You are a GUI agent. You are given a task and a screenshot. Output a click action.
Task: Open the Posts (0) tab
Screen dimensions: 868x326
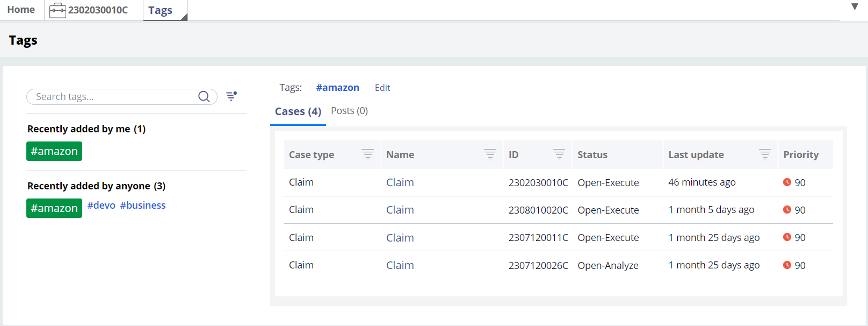click(349, 111)
